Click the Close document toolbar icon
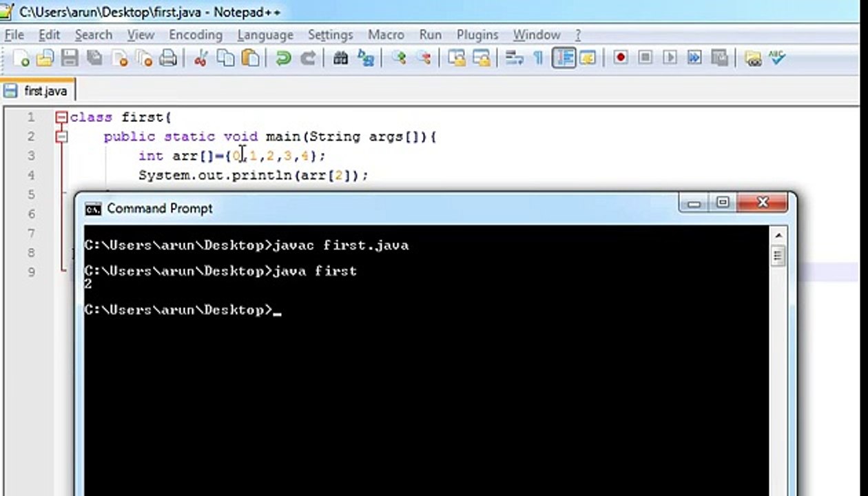 click(120, 59)
